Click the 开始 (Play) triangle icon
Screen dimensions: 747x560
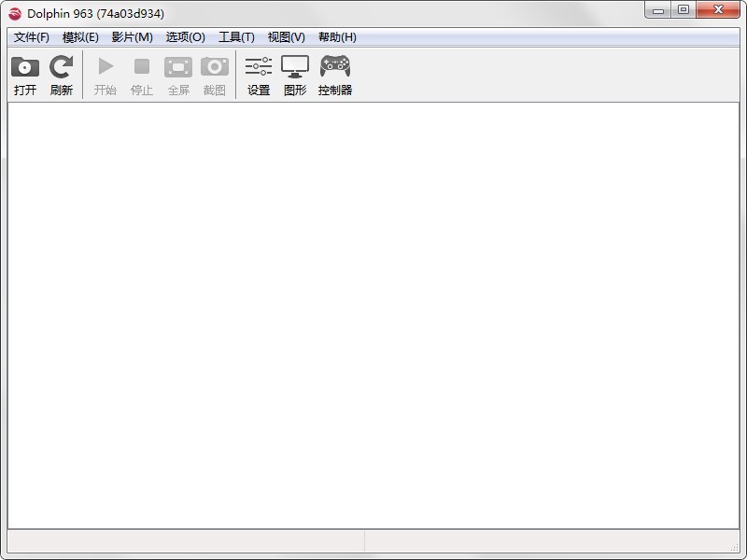click(106, 66)
